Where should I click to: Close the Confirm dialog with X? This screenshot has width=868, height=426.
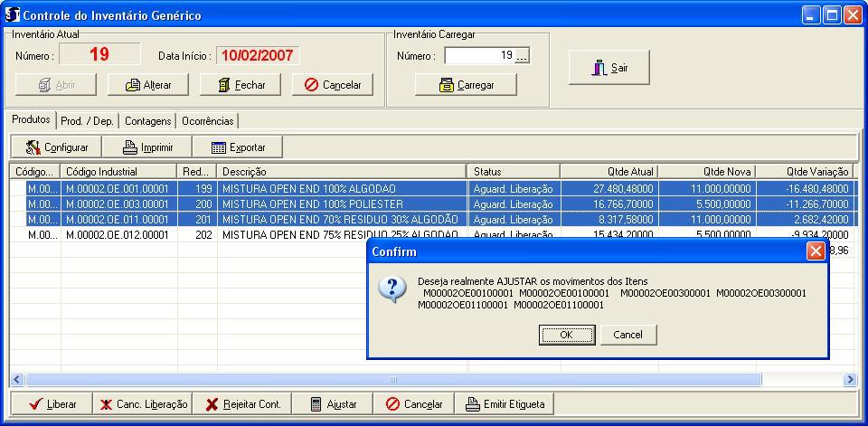(815, 251)
